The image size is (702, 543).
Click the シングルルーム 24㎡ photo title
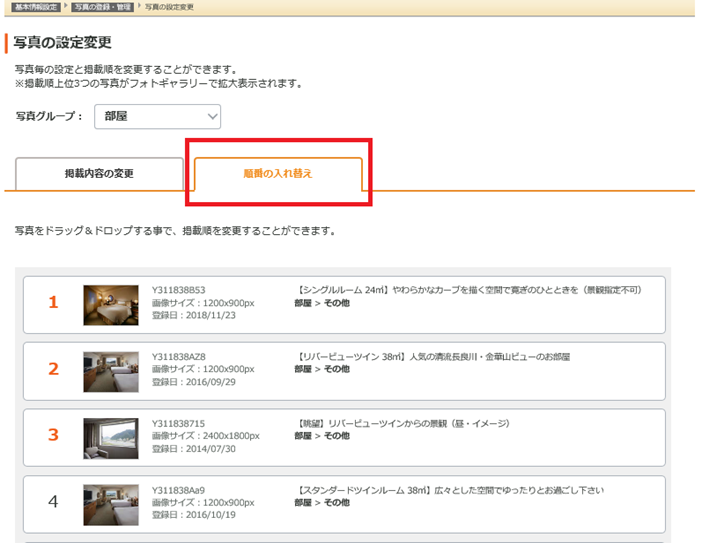[x=468, y=290]
